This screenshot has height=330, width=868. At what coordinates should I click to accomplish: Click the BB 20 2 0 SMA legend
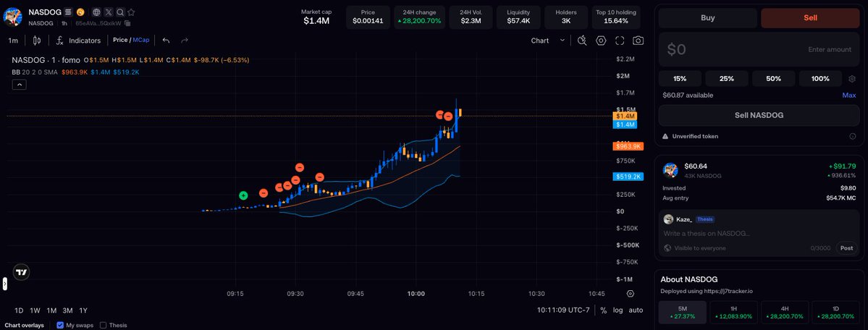coord(34,72)
